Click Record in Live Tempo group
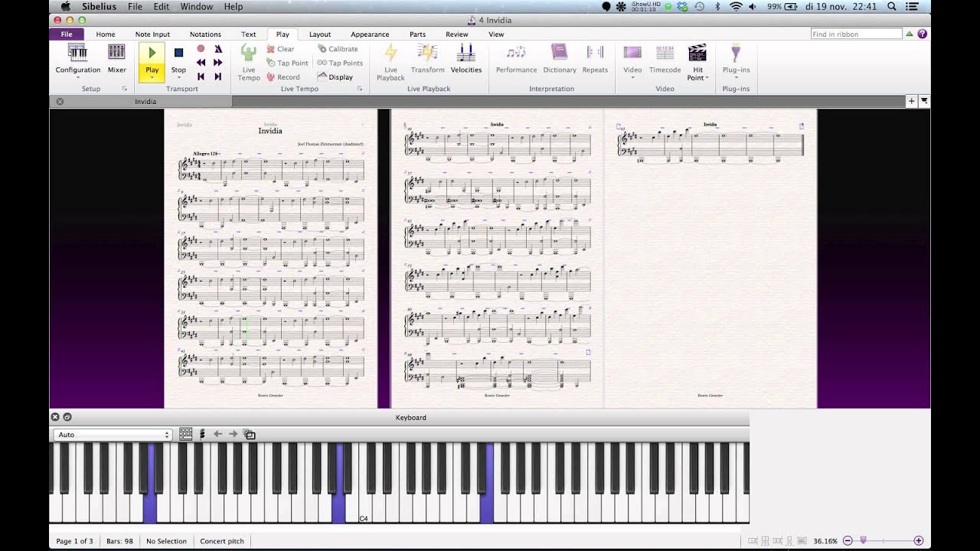This screenshot has height=551, width=980. click(x=283, y=77)
